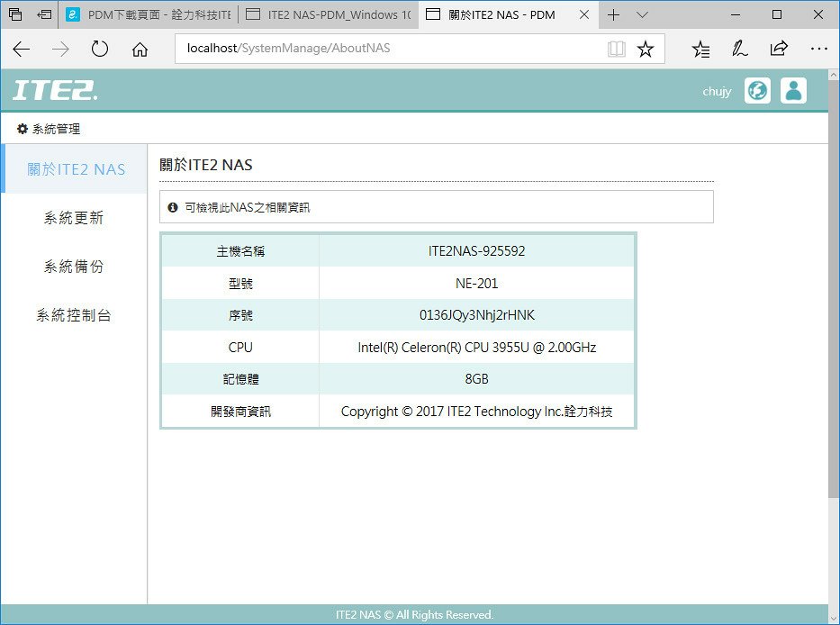Click the 系統管理 breadcrumb
Screen dimensions: 840x625
pyautogui.click(x=49, y=129)
